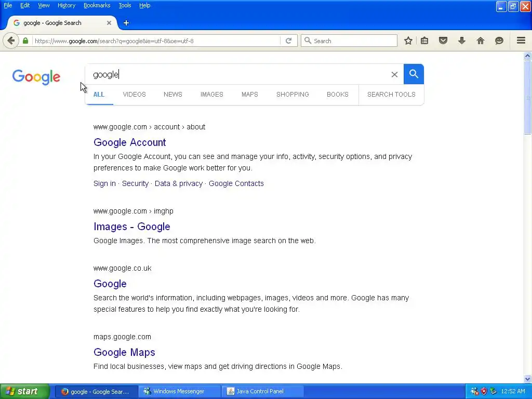Click the Security sitelink
The height and width of the screenshot is (399, 532).
[136, 183]
